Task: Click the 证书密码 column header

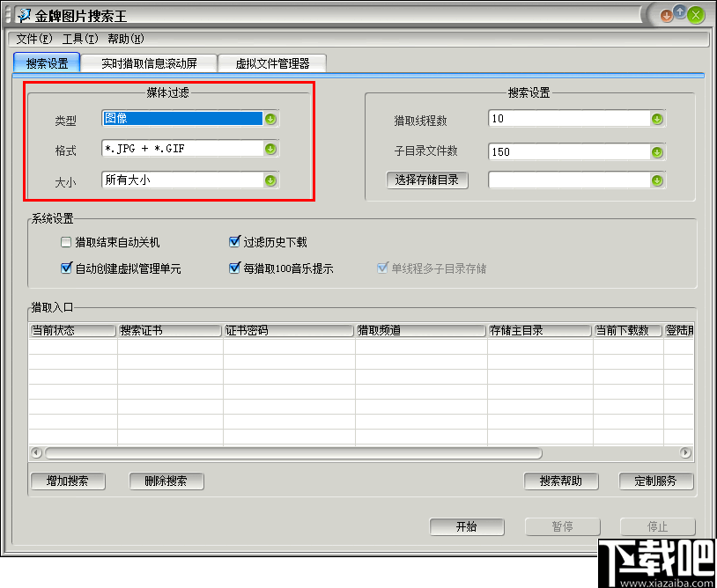Action: tap(289, 331)
